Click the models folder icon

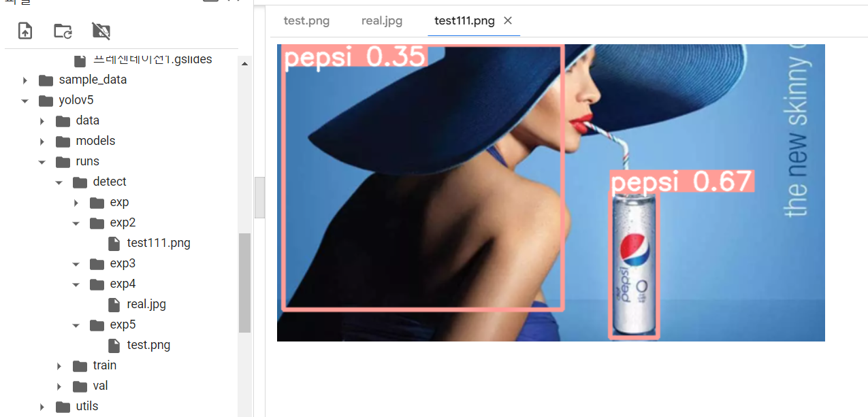click(x=63, y=141)
